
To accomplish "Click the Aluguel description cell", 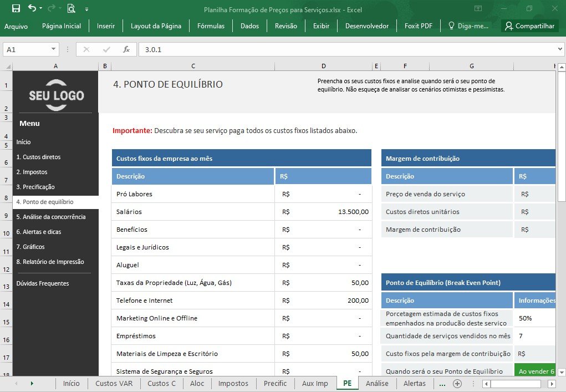I will 193,265.
